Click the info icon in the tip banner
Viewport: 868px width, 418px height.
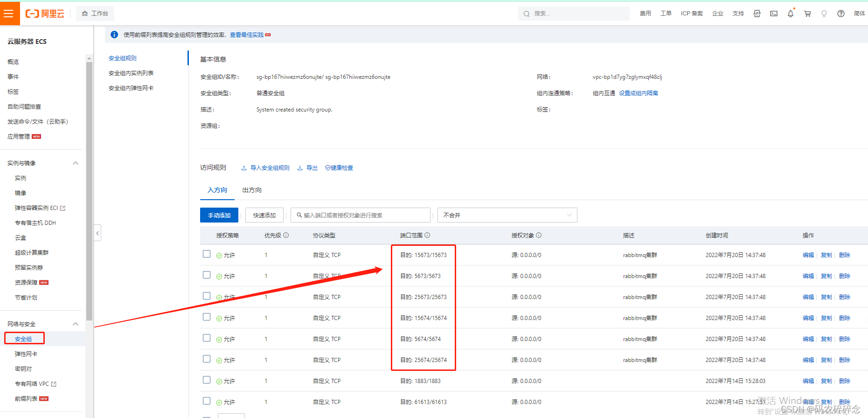click(x=114, y=35)
